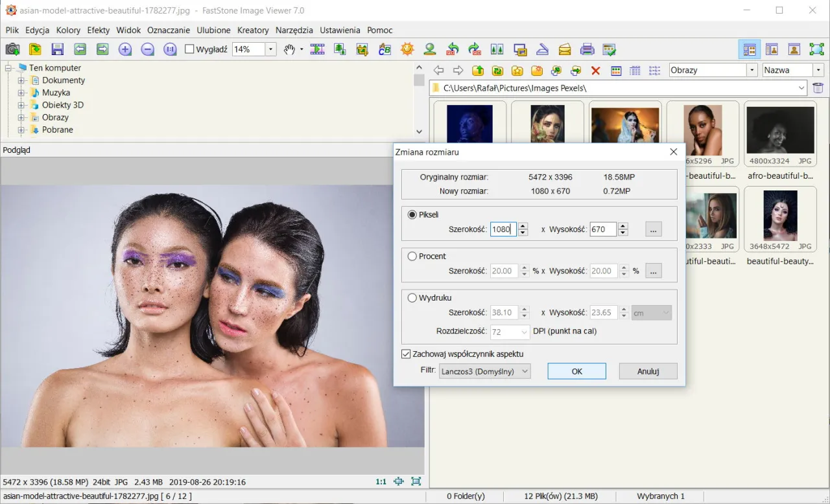Zoom in on the preview image

click(x=125, y=49)
